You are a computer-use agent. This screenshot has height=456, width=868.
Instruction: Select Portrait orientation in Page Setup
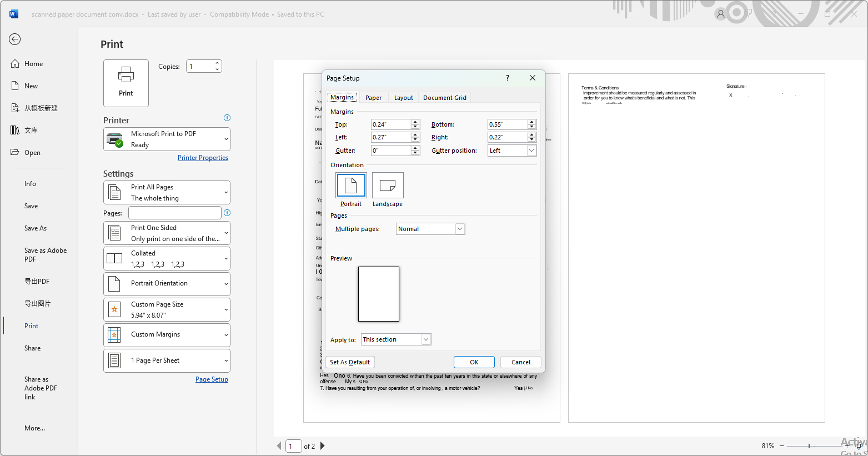(x=350, y=185)
